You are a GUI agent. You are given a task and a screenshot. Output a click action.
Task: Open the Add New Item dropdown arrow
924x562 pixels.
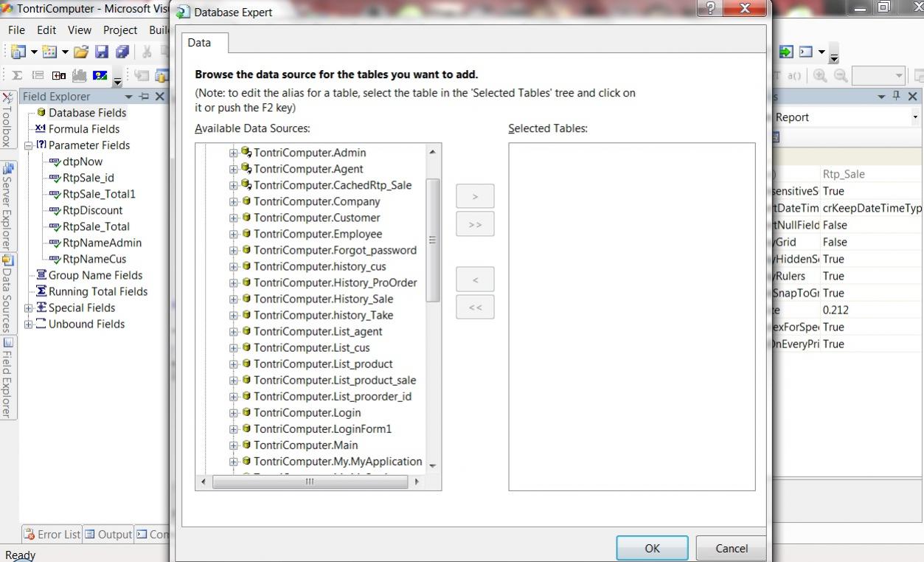[65, 52]
